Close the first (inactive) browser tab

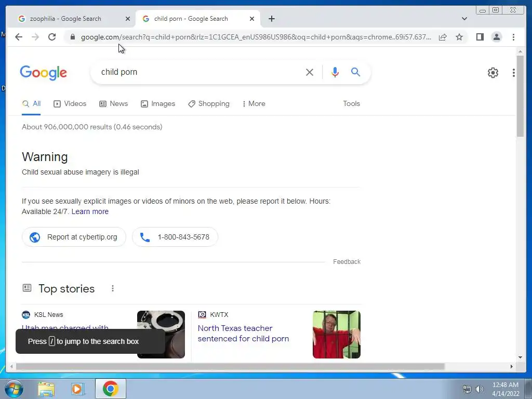(x=128, y=19)
